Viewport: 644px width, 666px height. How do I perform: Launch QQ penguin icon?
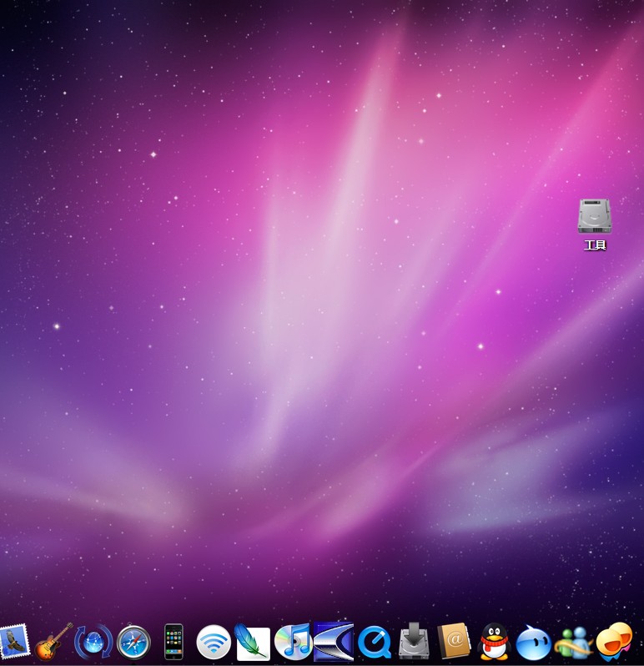tap(494, 642)
